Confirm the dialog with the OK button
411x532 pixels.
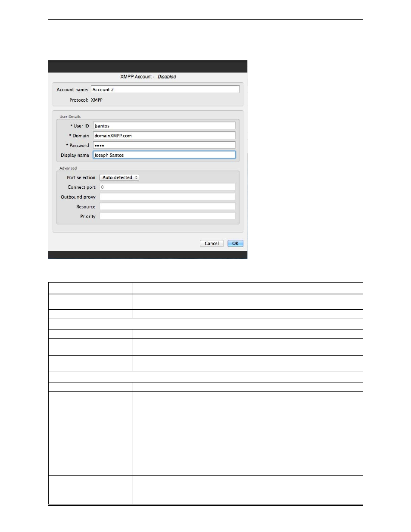[x=235, y=243]
